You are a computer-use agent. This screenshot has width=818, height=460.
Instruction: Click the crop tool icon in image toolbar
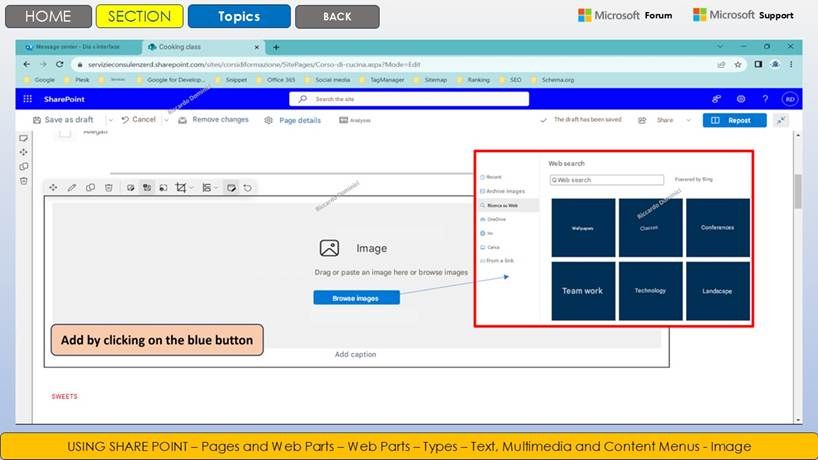(x=181, y=187)
